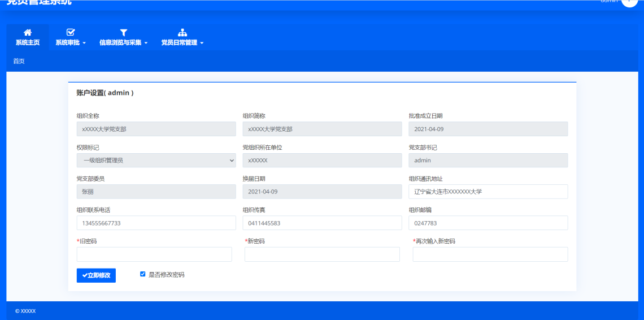Click the 组织传真 input field
This screenshot has width=644, height=320.
click(x=323, y=223)
